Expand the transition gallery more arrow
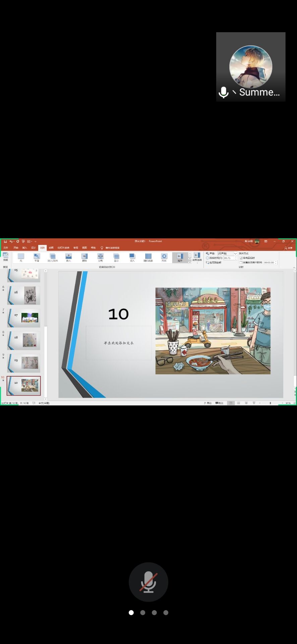This screenshot has height=644, width=297. click(x=190, y=262)
